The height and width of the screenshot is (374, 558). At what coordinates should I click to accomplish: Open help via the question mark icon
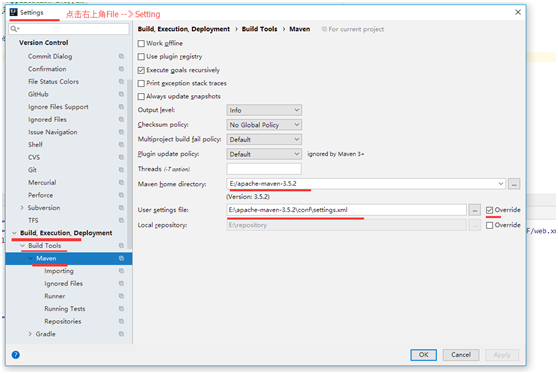click(x=16, y=355)
